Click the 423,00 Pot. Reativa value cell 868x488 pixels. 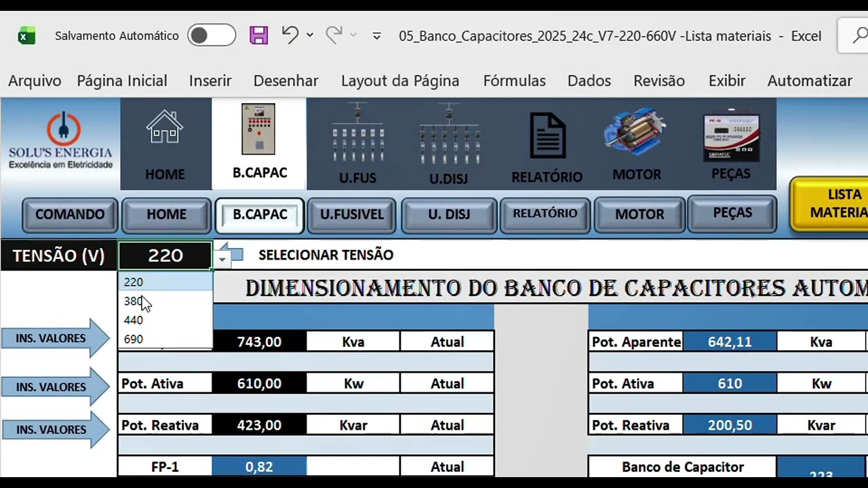(259, 426)
